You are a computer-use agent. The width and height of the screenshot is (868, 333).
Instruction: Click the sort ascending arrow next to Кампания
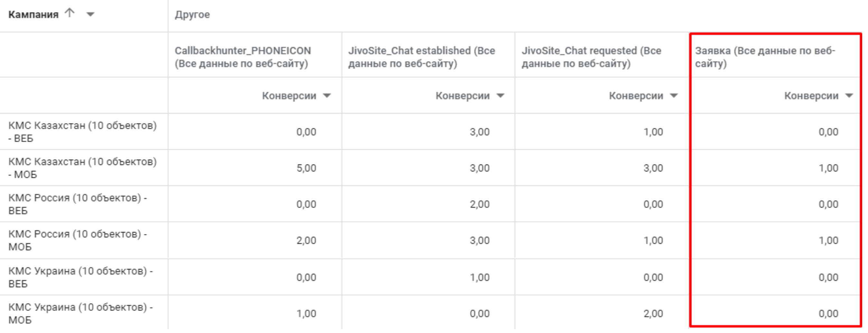(x=70, y=13)
